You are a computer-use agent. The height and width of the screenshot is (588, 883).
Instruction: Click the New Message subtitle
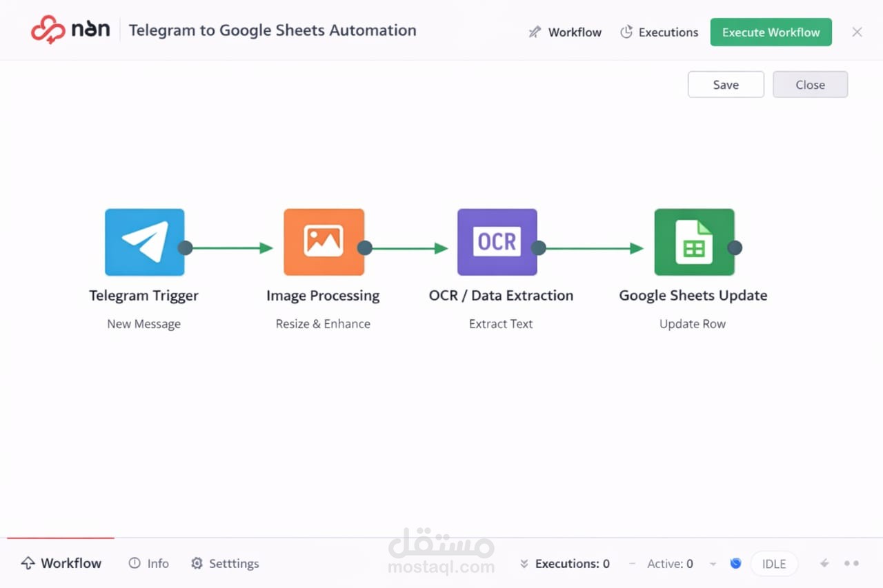pos(143,324)
